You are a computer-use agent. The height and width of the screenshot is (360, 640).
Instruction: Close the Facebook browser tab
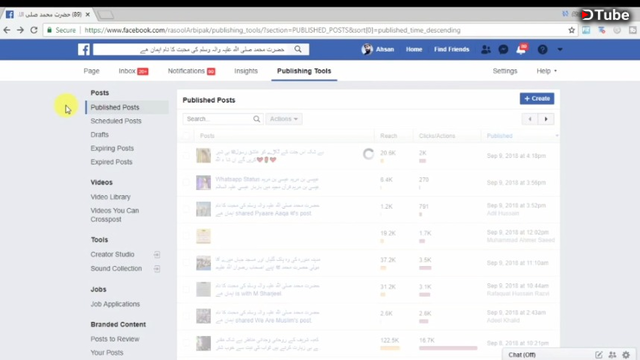pyautogui.click(x=87, y=15)
